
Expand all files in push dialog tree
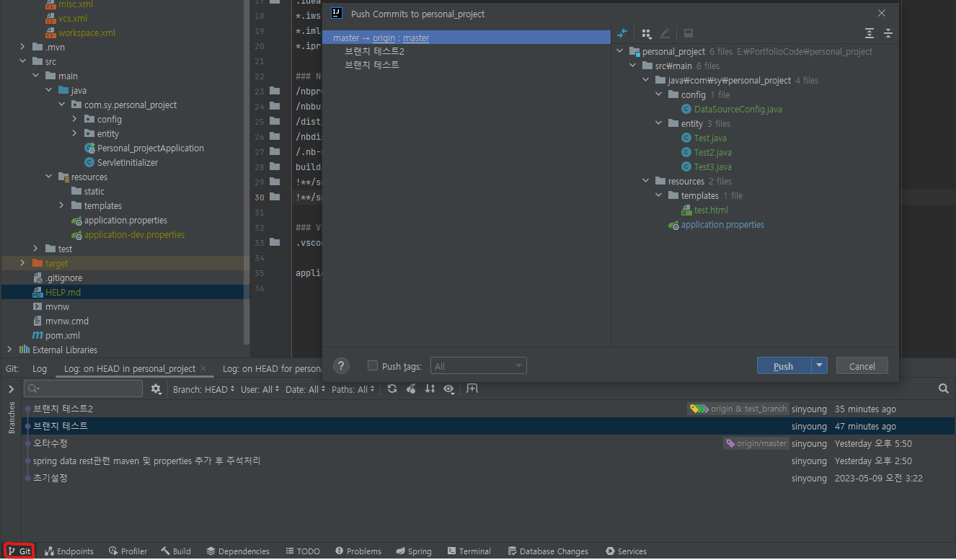(x=869, y=33)
